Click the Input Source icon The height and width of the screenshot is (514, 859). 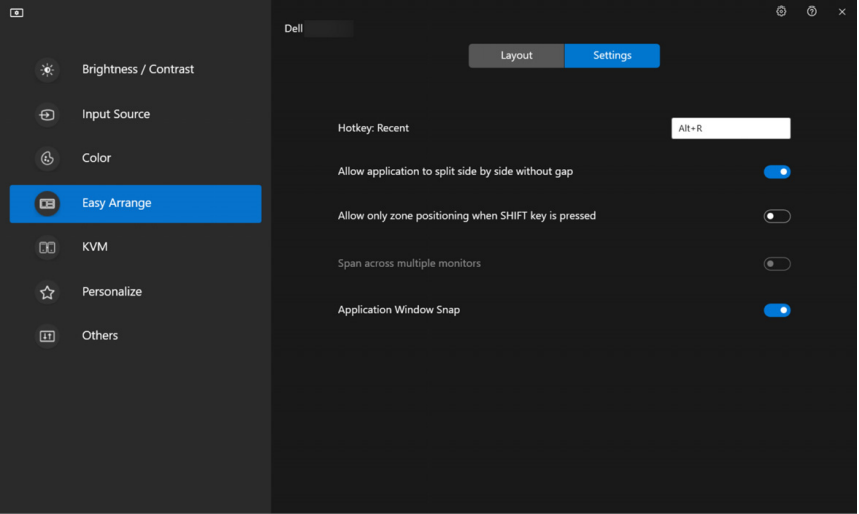point(47,115)
